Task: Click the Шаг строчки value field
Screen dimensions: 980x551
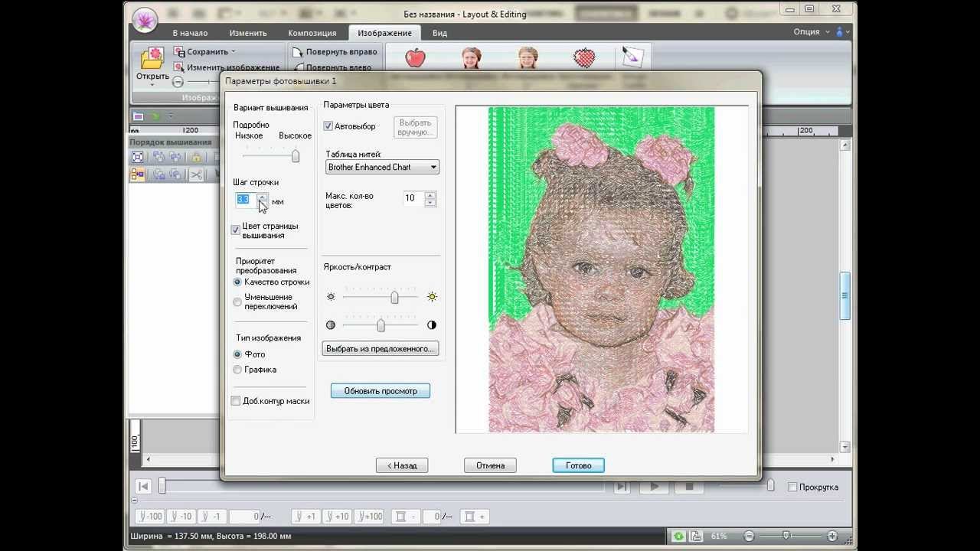Action: [245, 200]
